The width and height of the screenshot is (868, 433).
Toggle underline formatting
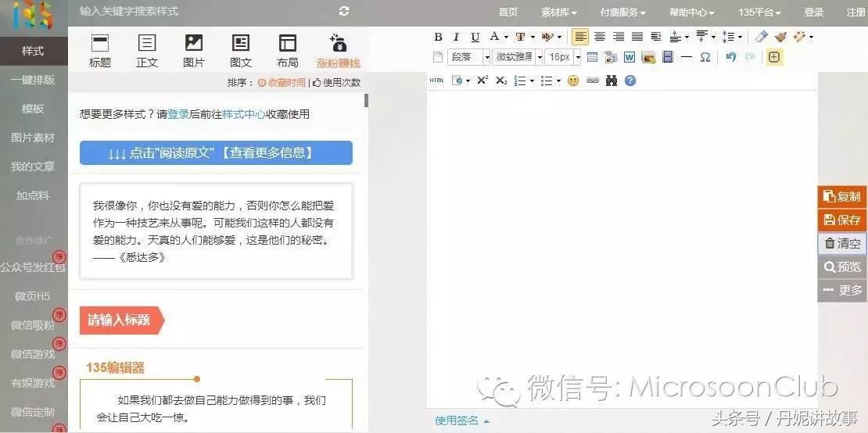click(x=475, y=37)
